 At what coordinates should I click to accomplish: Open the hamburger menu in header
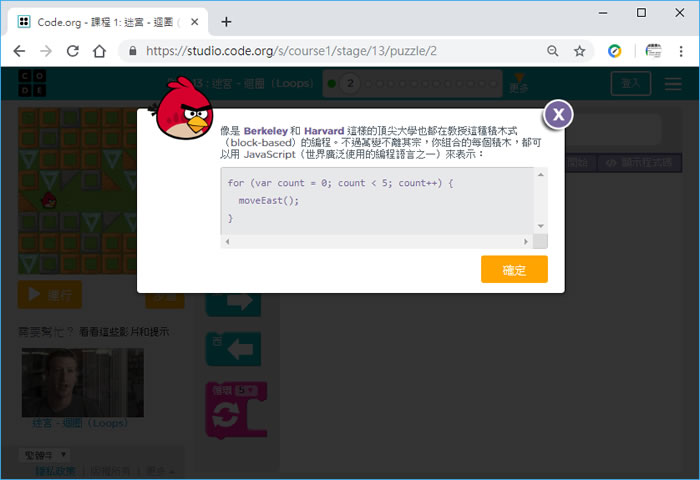(673, 83)
